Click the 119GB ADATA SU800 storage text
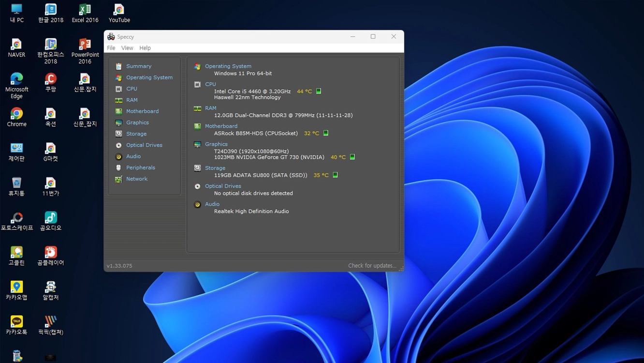Viewport: 644px width, 363px height. click(261, 175)
